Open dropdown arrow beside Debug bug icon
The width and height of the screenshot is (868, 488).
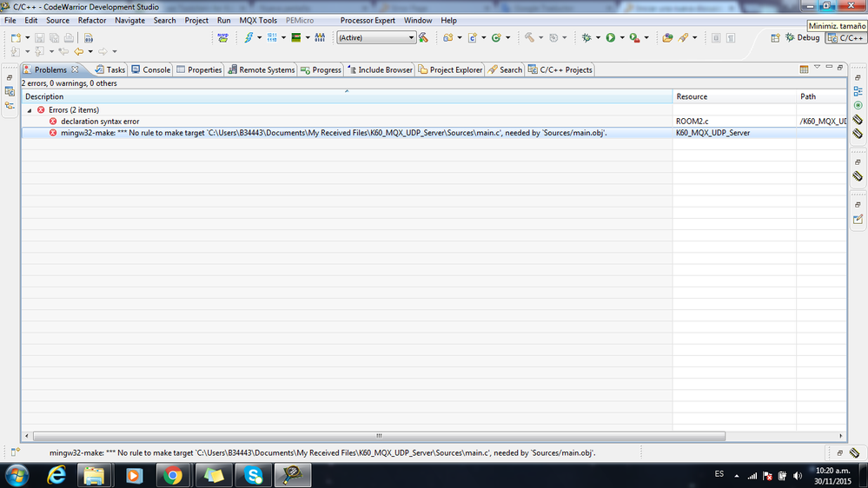(598, 37)
